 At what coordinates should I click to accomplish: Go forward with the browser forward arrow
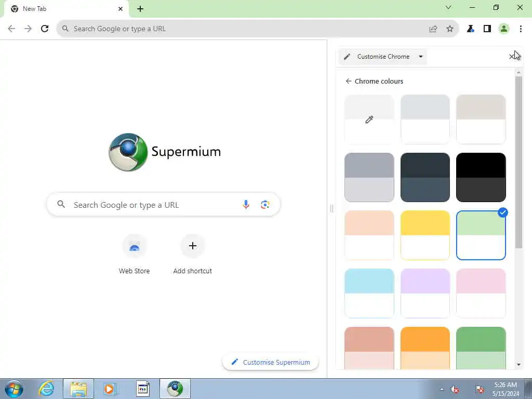click(x=28, y=29)
